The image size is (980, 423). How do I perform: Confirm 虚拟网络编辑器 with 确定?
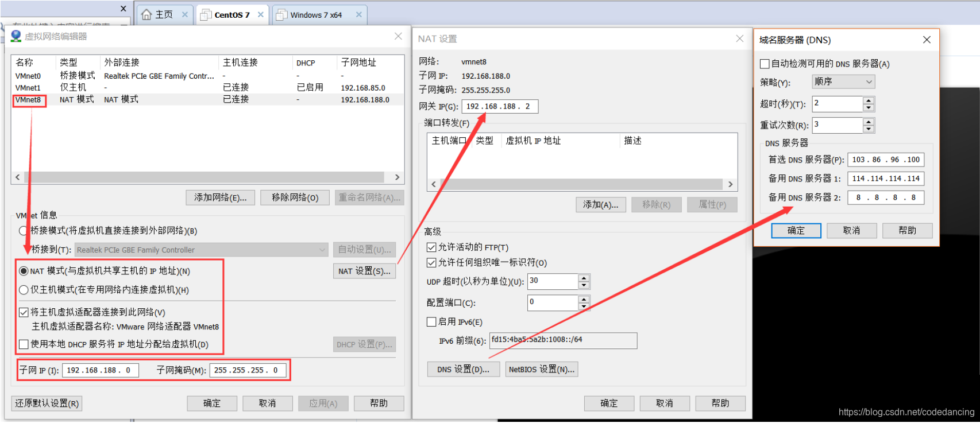point(212,403)
